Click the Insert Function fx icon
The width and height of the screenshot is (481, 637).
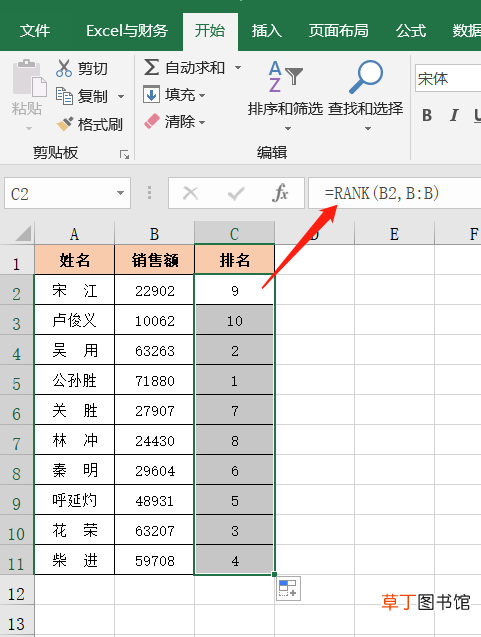point(280,193)
